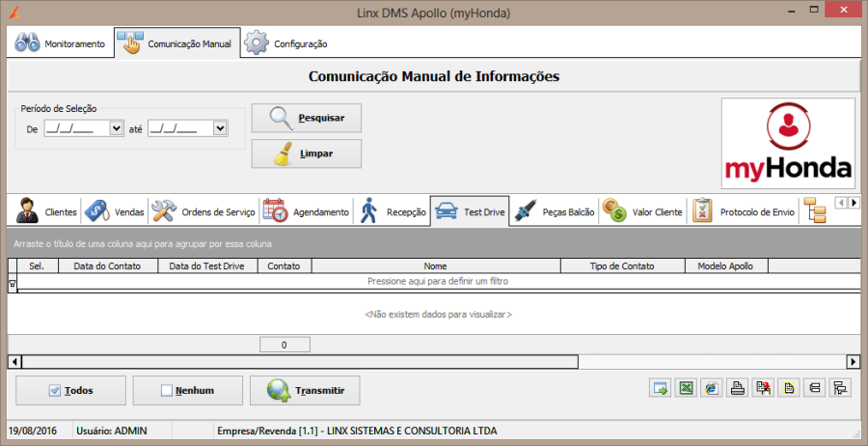The image size is (868, 446).
Task: Click the hierarchy tree icon tab
Action: click(814, 210)
